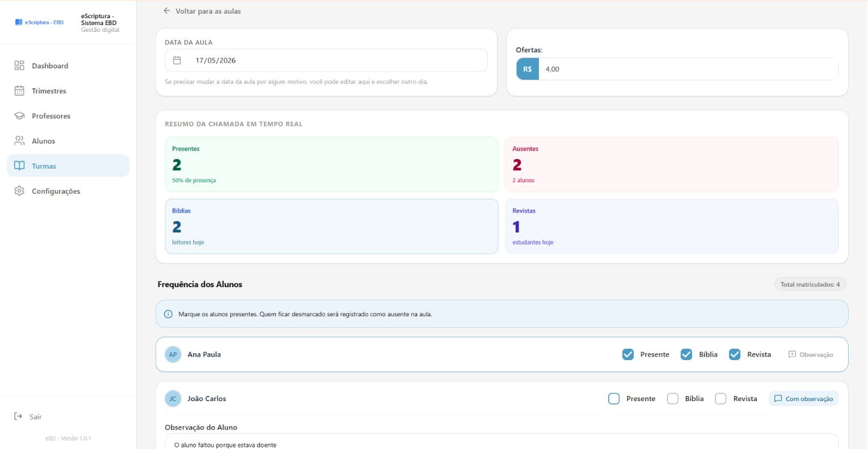This screenshot has height=449, width=868.
Task: Click the 'estudantes hoje' text
Action: point(533,242)
